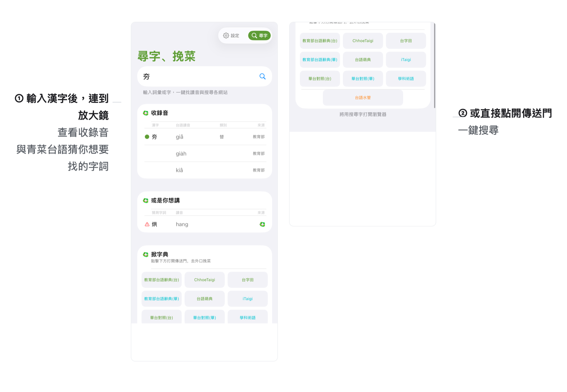This screenshot has height=392, width=567.
Task: Click the frog source icon in hang row
Action: point(262,224)
